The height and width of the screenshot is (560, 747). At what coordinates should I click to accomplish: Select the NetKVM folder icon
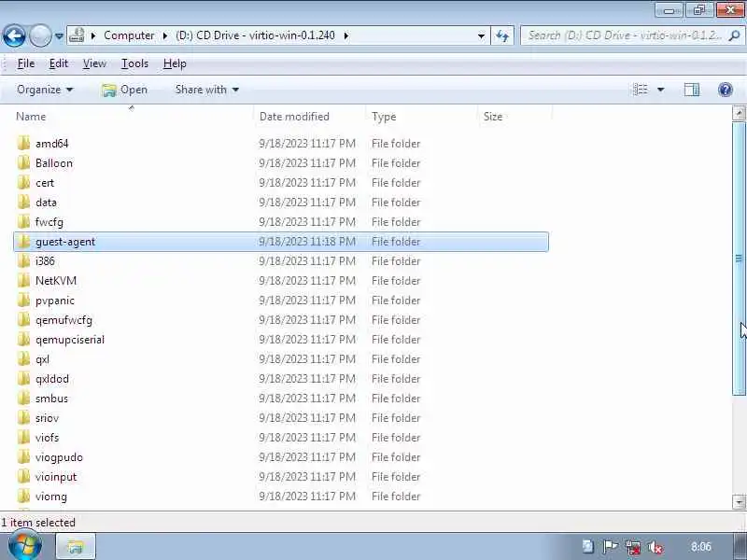pos(23,281)
